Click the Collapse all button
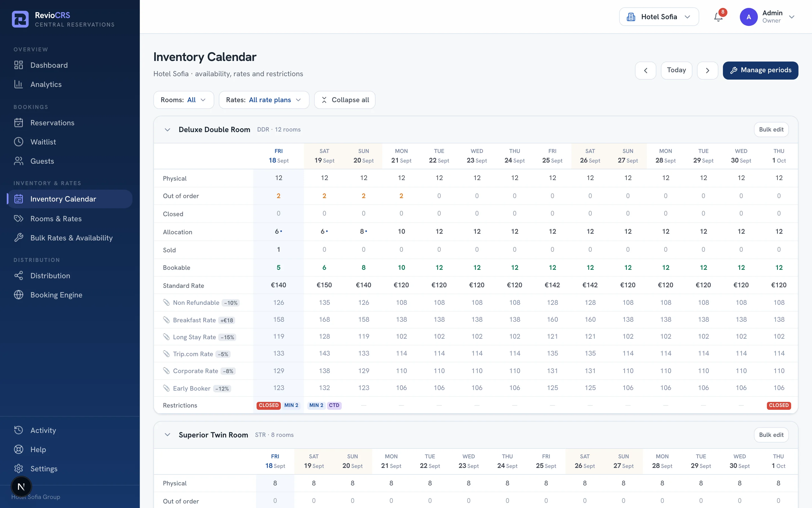The width and height of the screenshot is (812, 508). click(x=345, y=100)
